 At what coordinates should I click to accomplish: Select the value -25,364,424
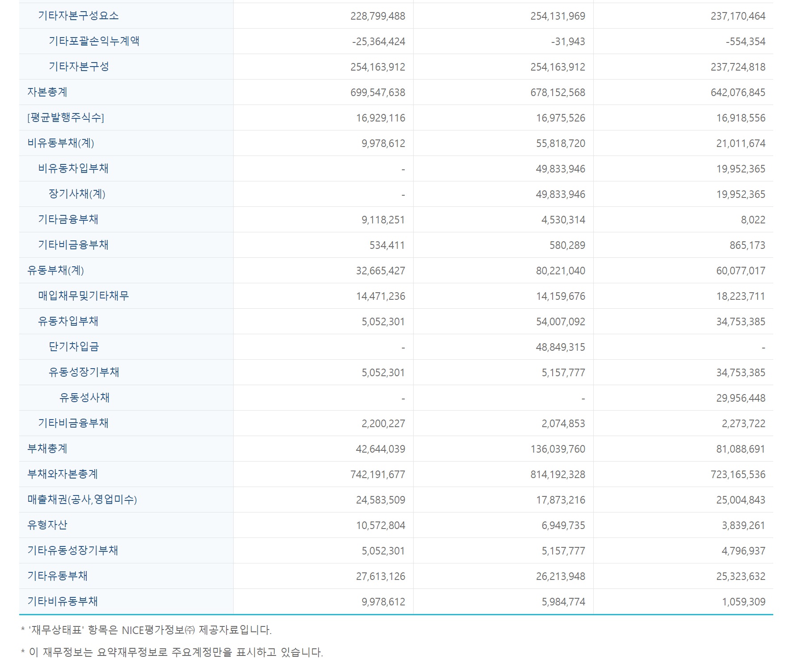[x=379, y=42]
